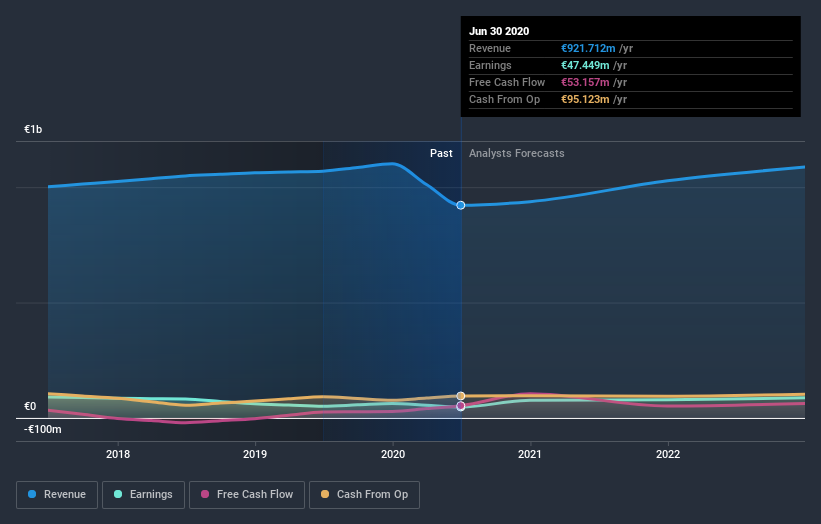Select the Free Cash Flow marker at Jun 2020
Image resolution: width=821 pixels, height=524 pixels.
pyautogui.click(x=461, y=406)
